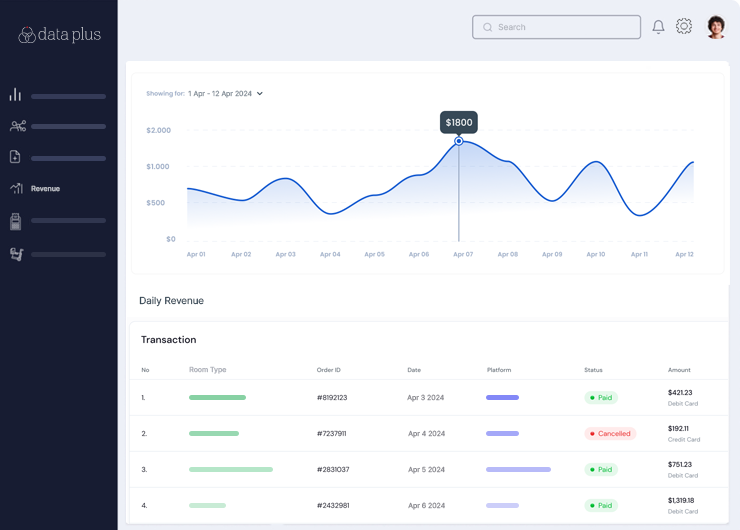Click date Apr 6 2024
The width and height of the screenshot is (740, 530).
click(427, 505)
